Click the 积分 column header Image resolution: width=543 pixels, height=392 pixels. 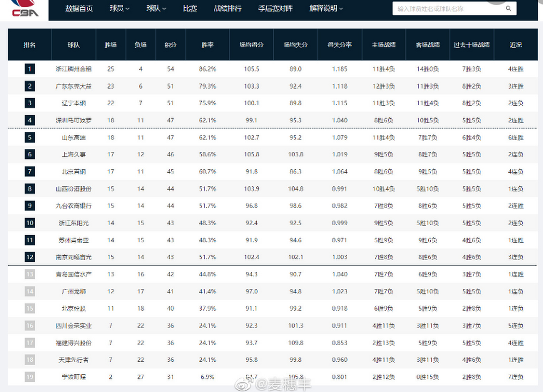[170, 45]
